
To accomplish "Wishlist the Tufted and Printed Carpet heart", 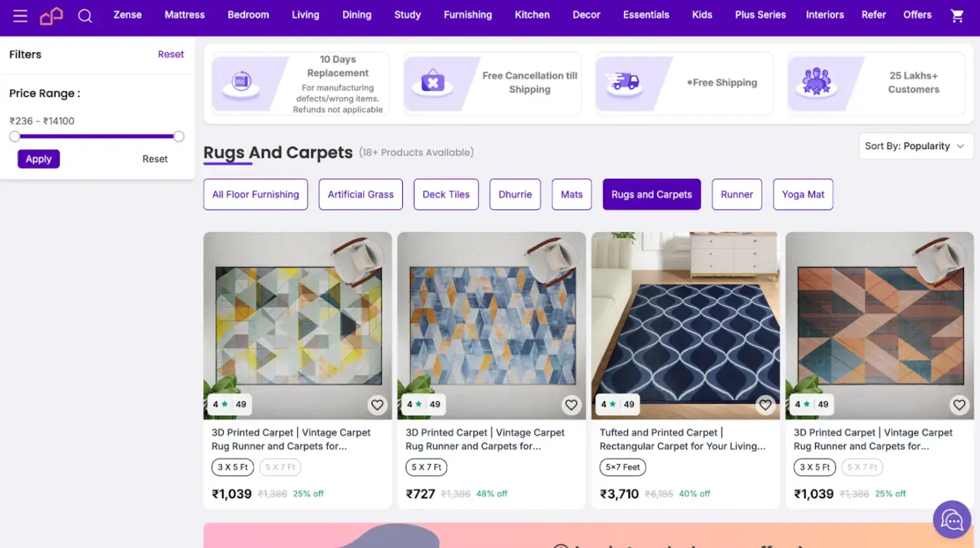I will pyautogui.click(x=765, y=405).
